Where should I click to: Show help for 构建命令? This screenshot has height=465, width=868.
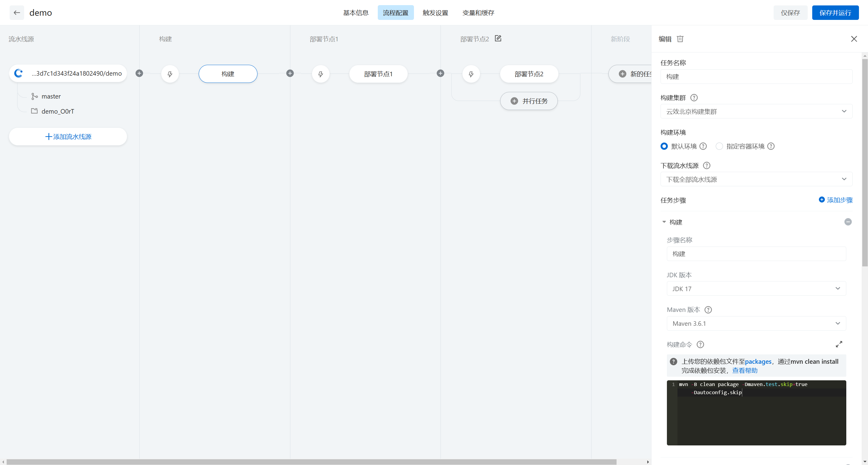point(700,344)
